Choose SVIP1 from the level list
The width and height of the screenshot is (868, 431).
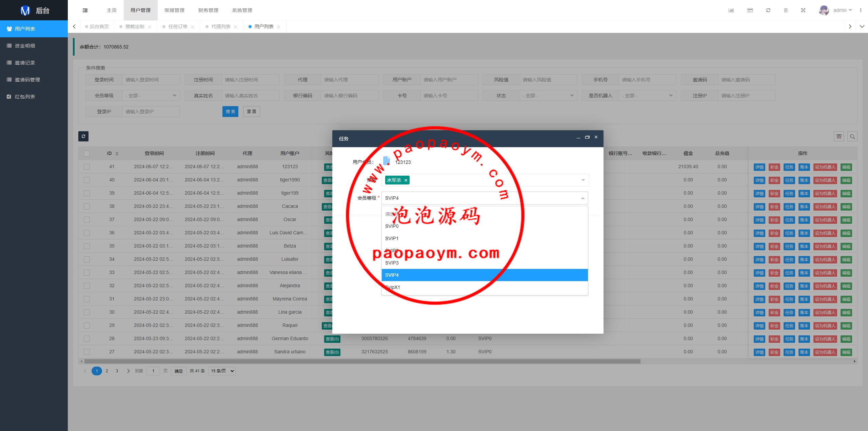click(485, 238)
